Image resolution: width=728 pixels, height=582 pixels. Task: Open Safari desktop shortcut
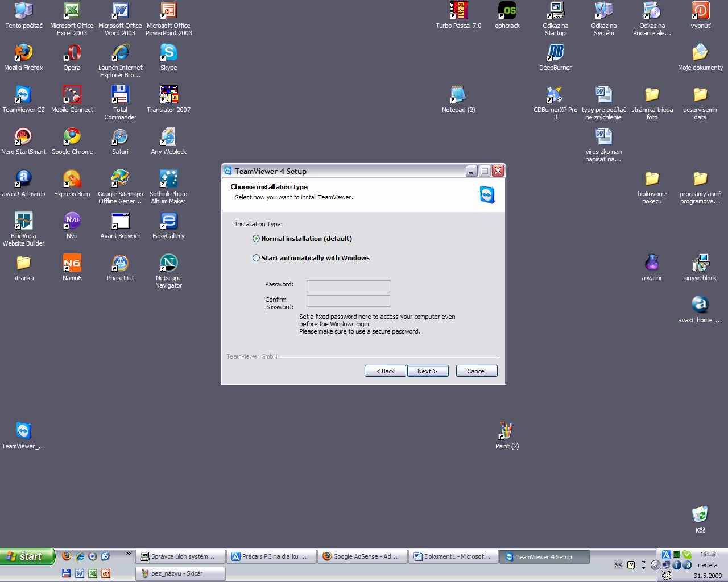[120, 137]
